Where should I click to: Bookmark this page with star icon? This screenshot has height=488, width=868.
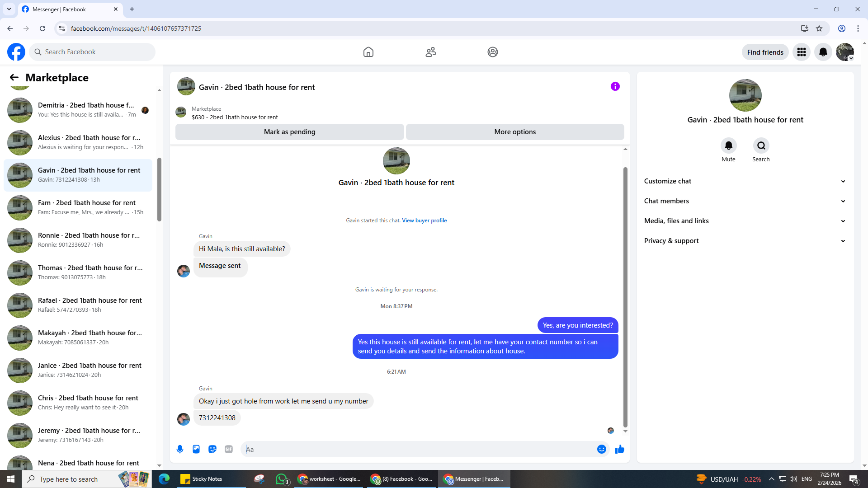pos(819,28)
